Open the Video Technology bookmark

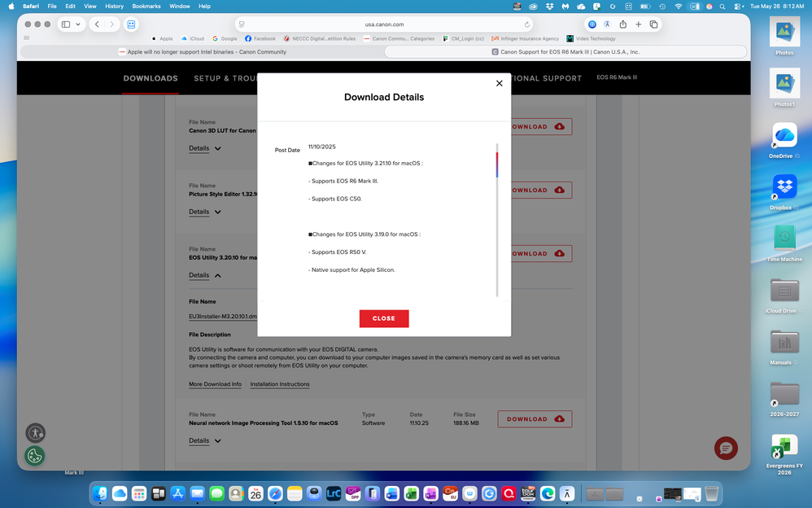tap(592, 38)
